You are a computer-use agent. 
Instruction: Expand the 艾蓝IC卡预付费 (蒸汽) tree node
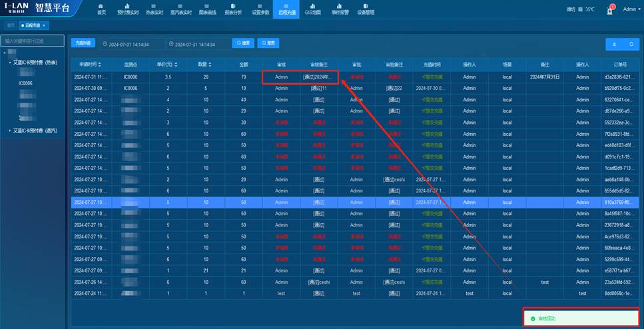coord(9,131)
